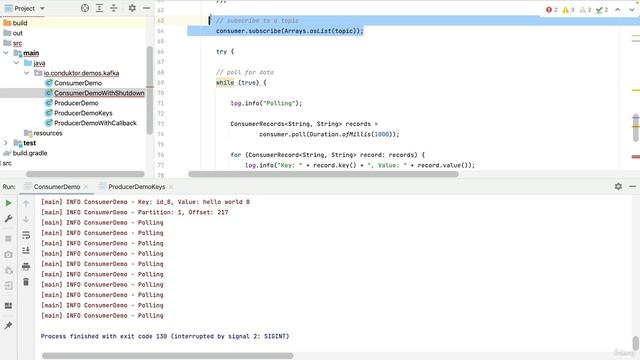Click the editor horizontal scrollbar
Viewport: 640px width, 360px height.
point(323,174)
